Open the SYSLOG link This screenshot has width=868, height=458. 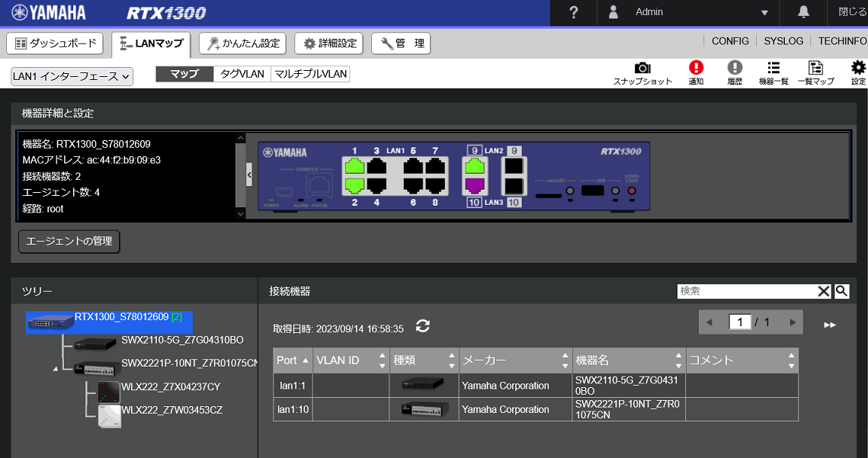(x=783, y=41)
